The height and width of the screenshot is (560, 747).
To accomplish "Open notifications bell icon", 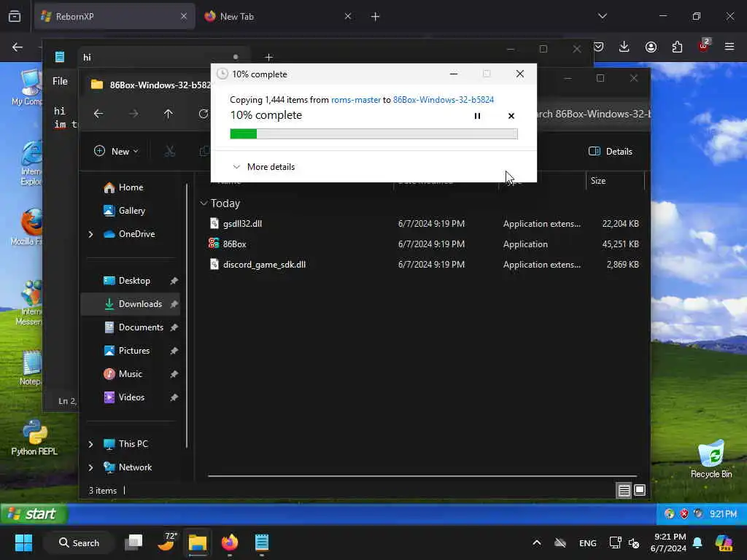I will click(697, 542).
